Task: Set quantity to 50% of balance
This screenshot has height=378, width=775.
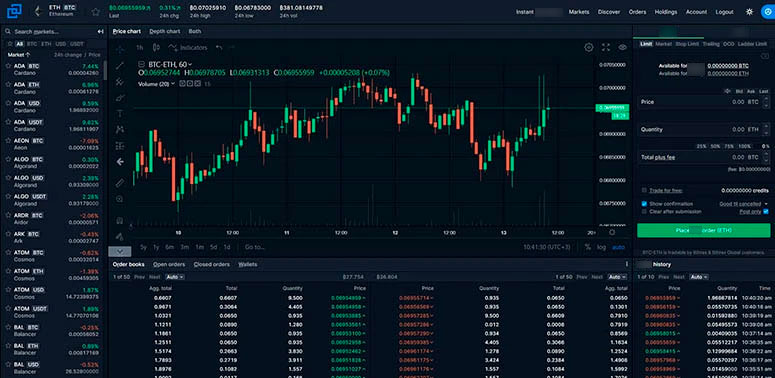Action: point(715,146)
